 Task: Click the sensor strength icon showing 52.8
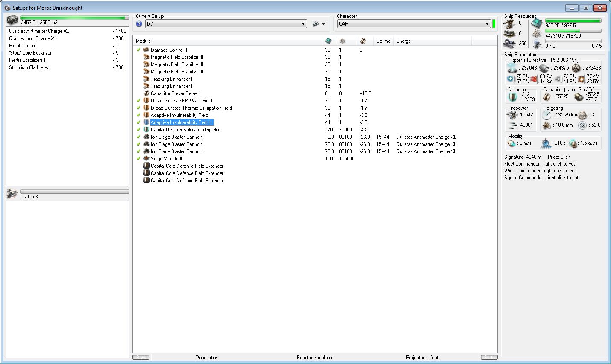(x=582, y=125)
